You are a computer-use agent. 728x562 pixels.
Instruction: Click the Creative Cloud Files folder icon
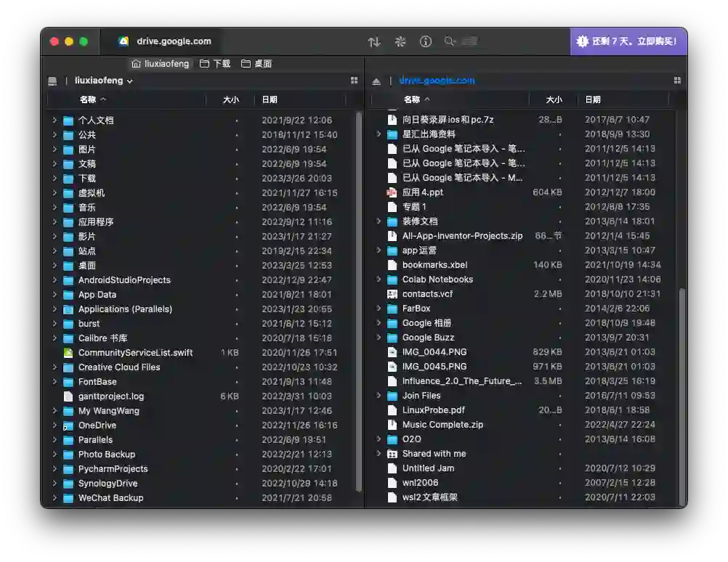click(68, 367)
